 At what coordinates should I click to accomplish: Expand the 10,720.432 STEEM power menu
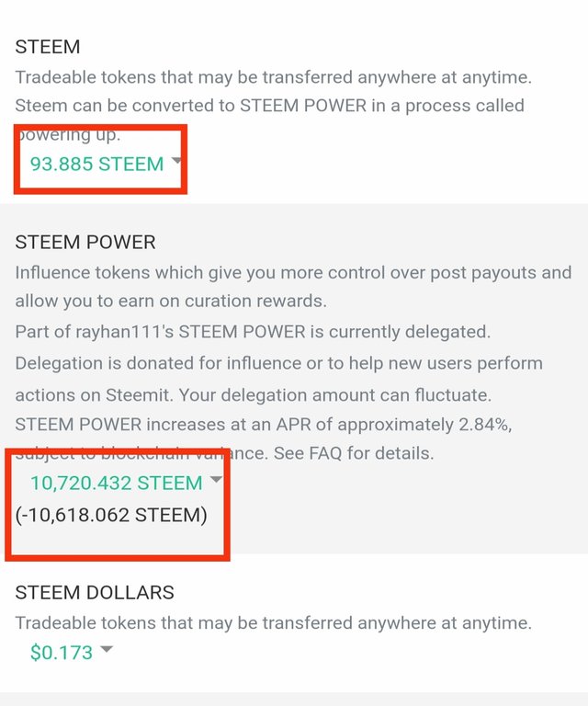116,483
